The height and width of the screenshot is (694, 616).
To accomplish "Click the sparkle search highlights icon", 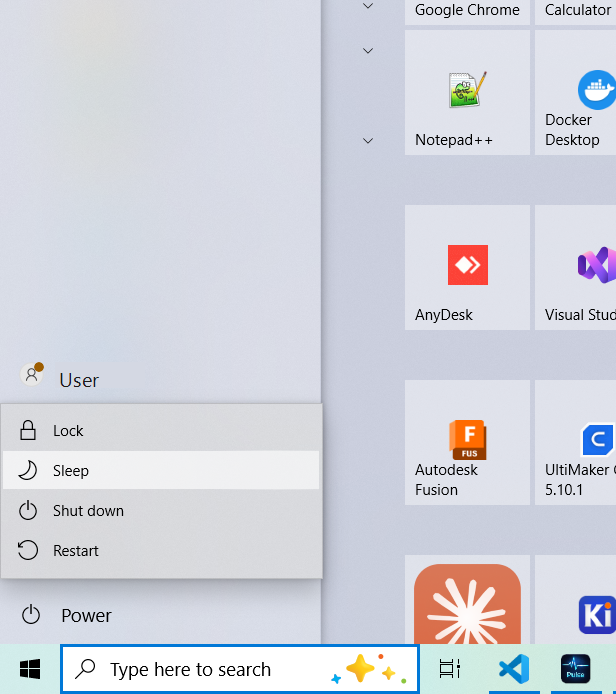I will coord(369,669).
